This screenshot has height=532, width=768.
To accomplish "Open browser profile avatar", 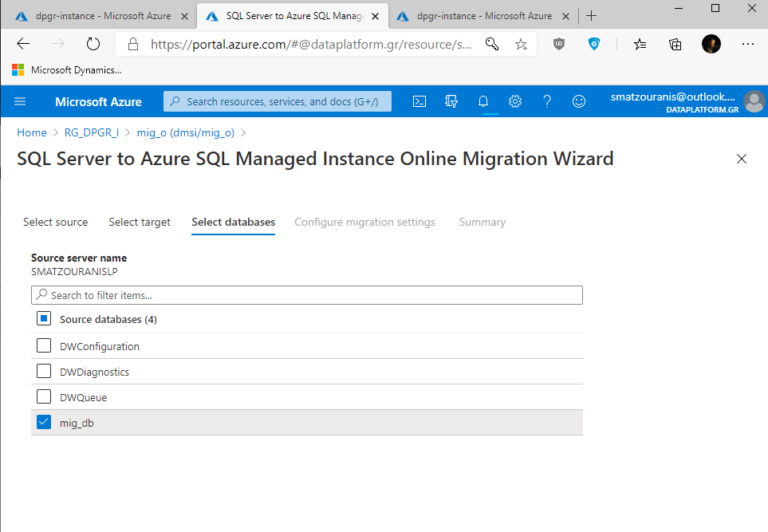I will 711,44.
